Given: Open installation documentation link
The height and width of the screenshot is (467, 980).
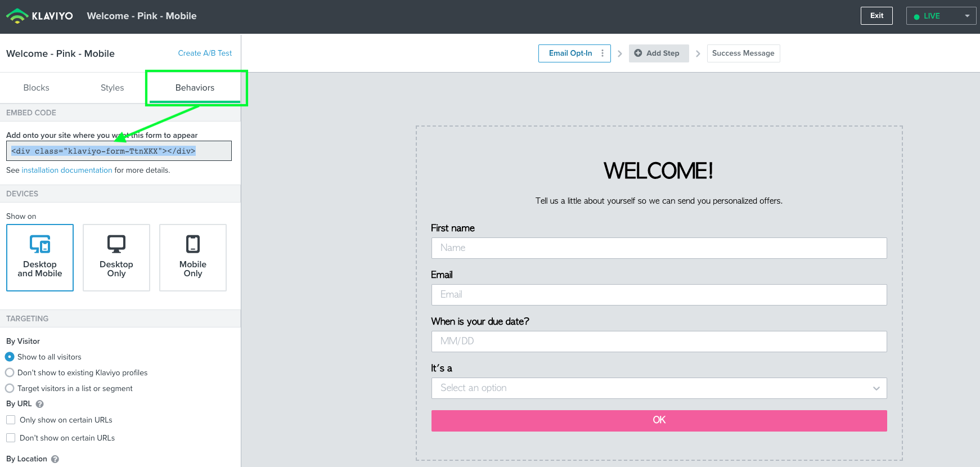Looking at the screenshot, I should [x=67, y=170].
